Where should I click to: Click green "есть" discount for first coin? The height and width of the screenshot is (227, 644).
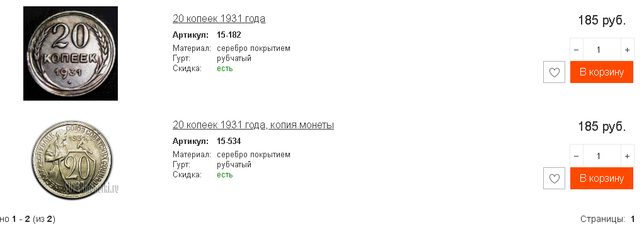point(225,69)
